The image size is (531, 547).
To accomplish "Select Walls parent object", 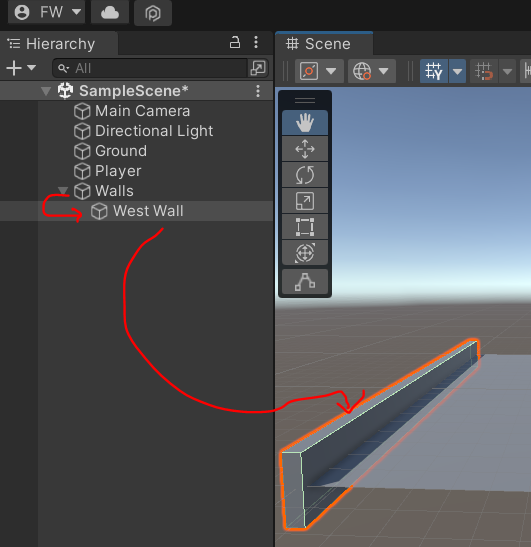I will tap(114, 191).
